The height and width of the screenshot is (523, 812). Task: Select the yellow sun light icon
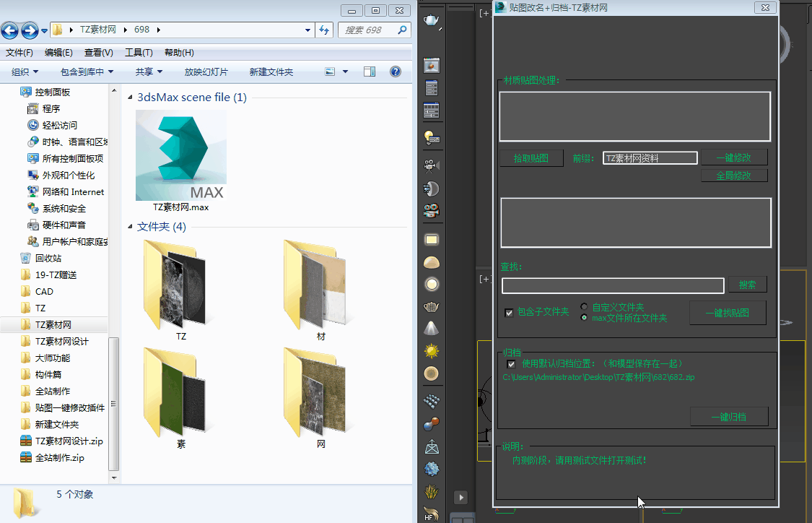[432, 351]
